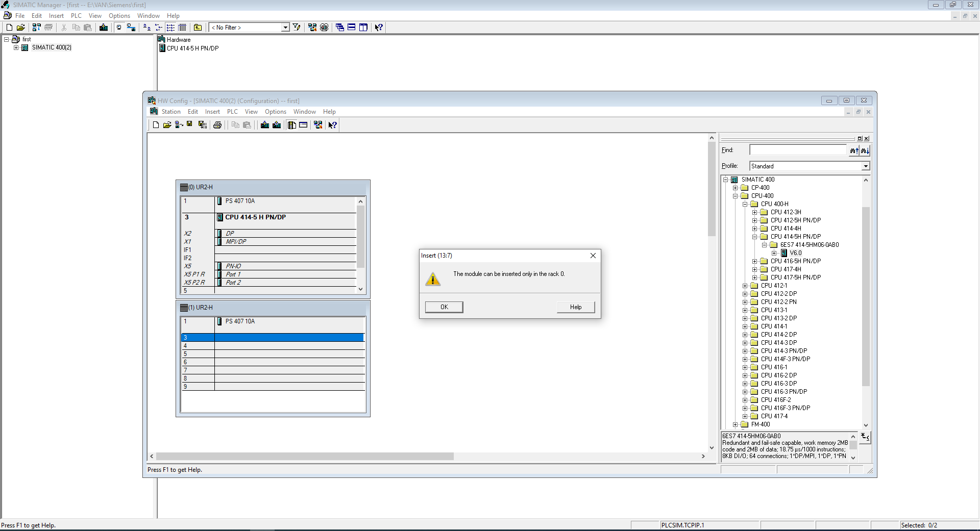Toggle Details view in SIMATIC Manager toolbar
Screen dimensions: 980x531
pos(182,28)
